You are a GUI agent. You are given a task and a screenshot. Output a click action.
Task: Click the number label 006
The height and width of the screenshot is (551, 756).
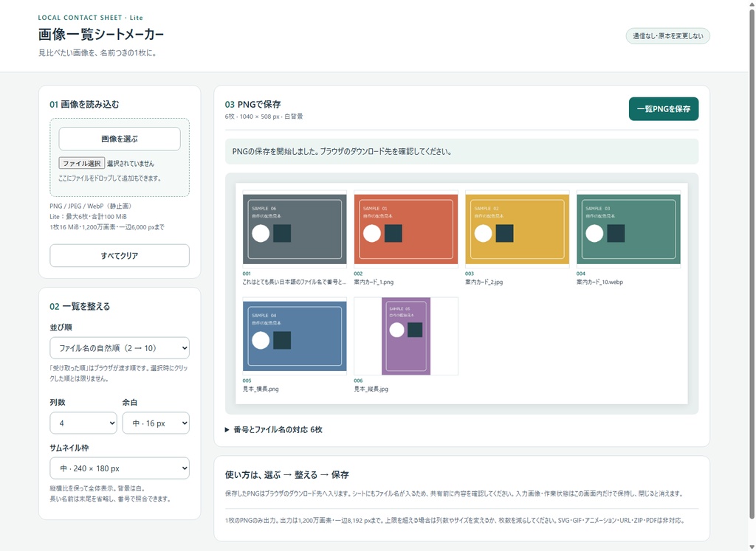point(358,381)
